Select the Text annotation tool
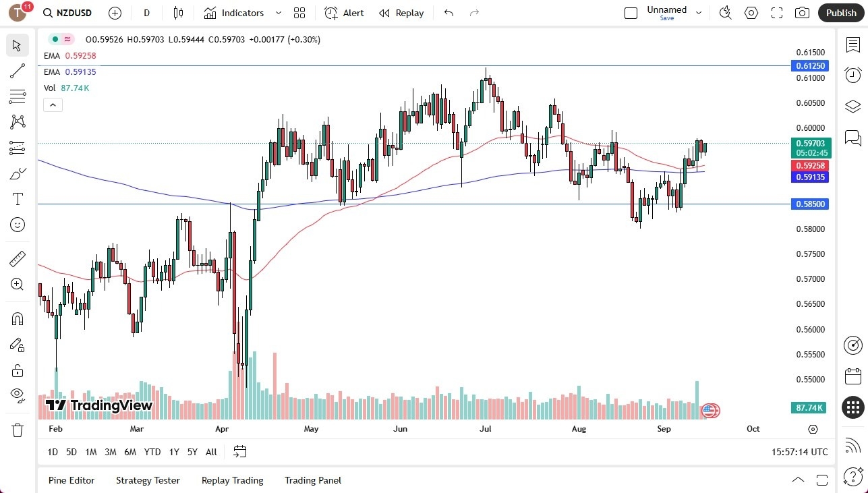The width and height of the screenshot is (868, 493). point(17,199)
